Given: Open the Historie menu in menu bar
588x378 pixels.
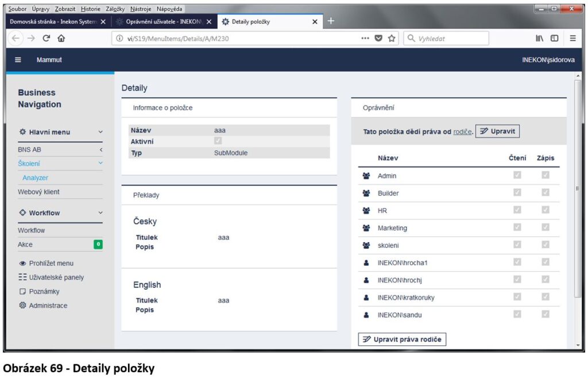Looking at the screenshot, I should point(90,9).
